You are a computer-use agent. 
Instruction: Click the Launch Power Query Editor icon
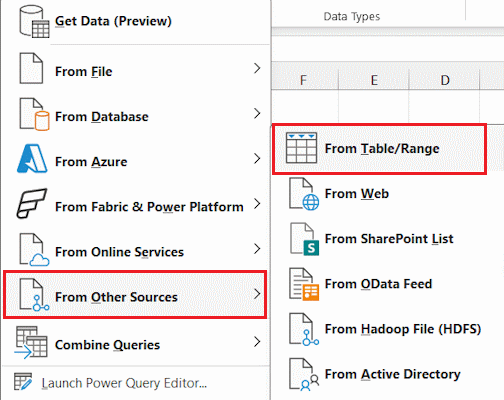23,382
